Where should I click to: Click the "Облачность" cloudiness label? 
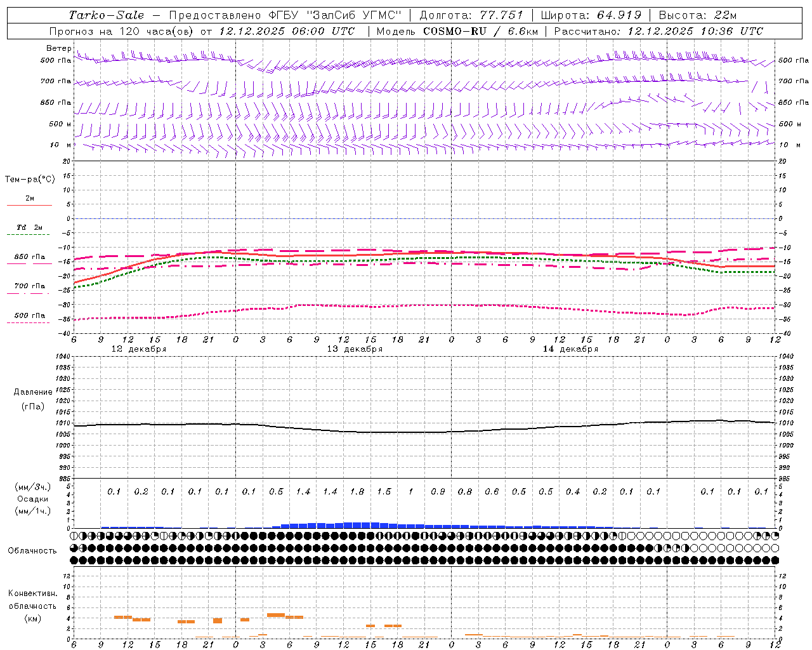(x=32, y=551)
